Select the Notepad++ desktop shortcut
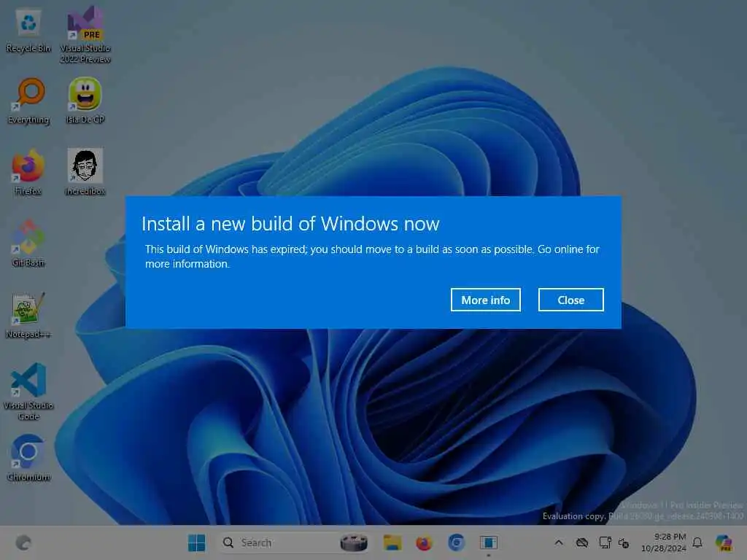The image size is (747, 560). click(28, 315)
